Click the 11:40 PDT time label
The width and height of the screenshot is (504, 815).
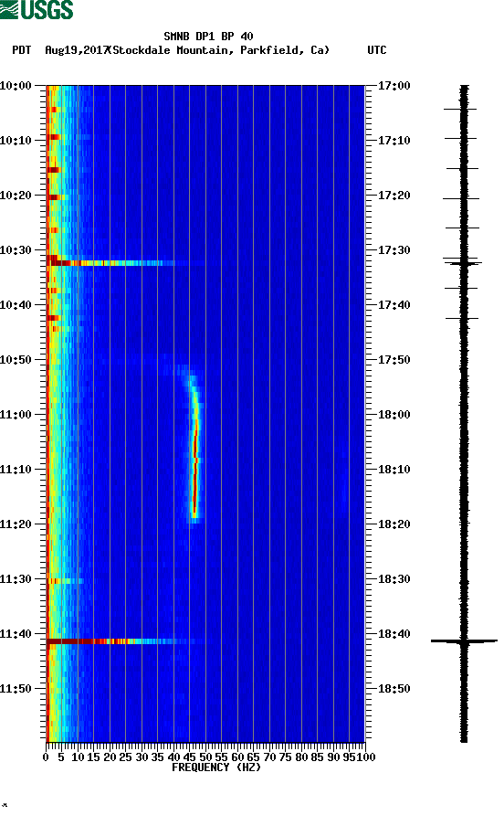pos(16,633)
